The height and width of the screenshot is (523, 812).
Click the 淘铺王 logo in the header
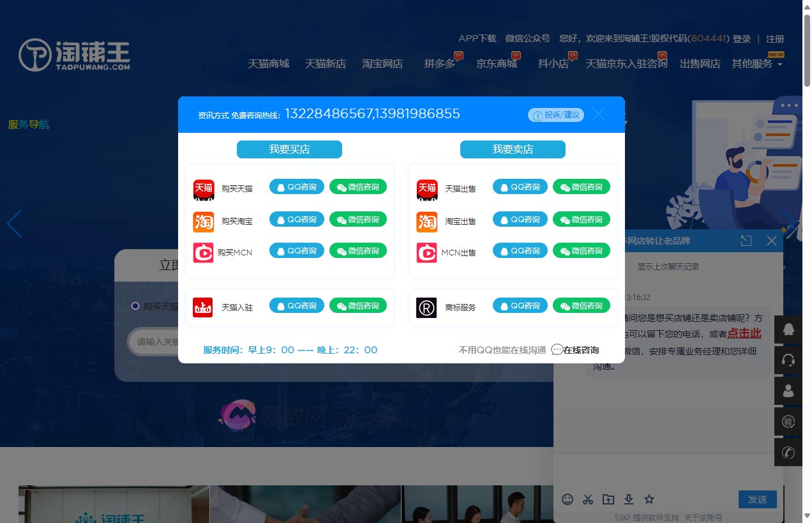click(x=75, y=54)
